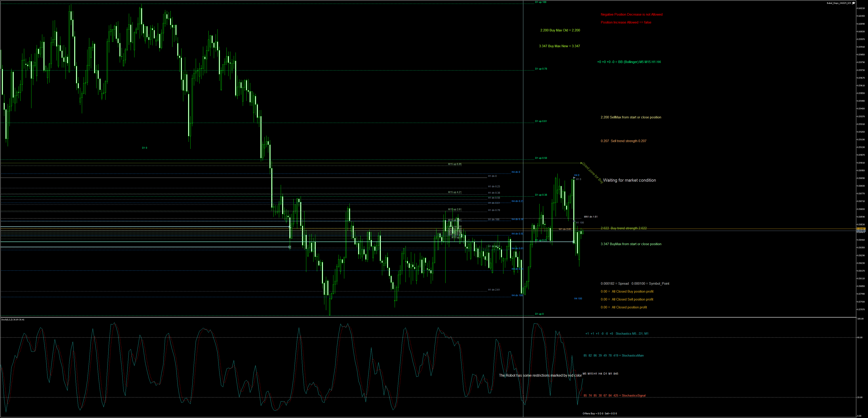868x418 pixels.
Task: Click the 80.00 level on stochastic scale
Action: pos(860,338)
